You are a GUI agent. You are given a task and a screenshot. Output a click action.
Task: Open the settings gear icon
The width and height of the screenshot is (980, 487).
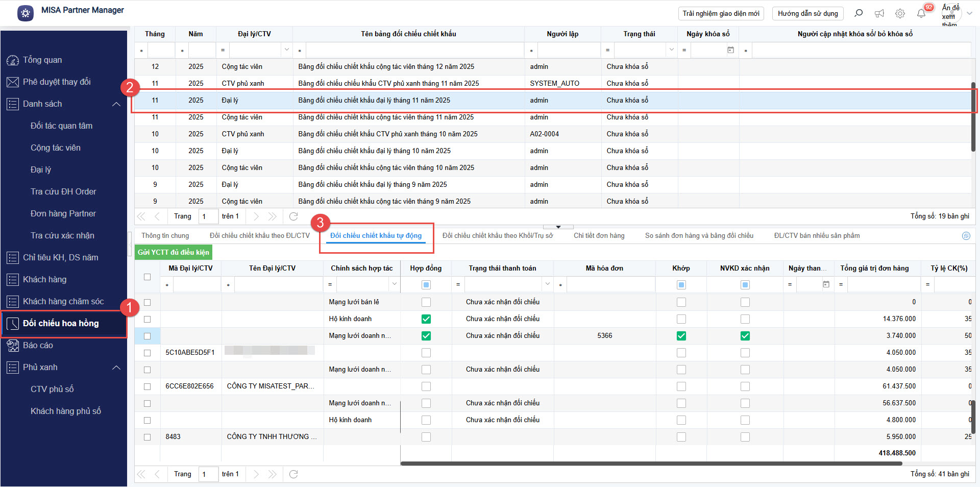pos(900,13)
